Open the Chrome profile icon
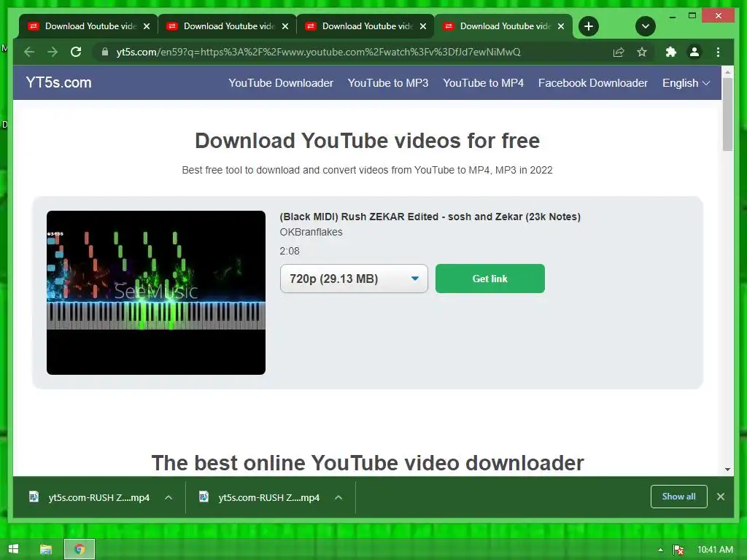The height and width of the screenshot is (560, 747). pyautogui.click(x=694, y=52)
